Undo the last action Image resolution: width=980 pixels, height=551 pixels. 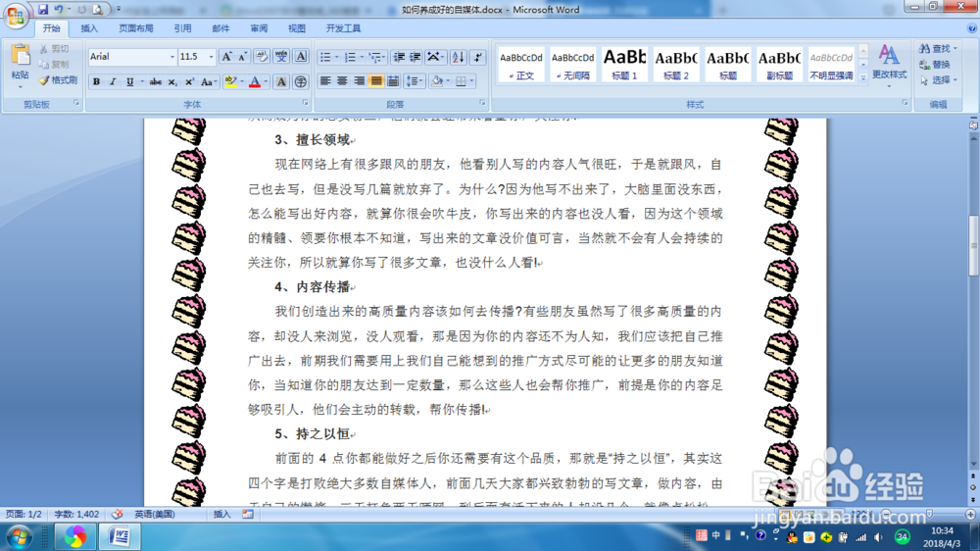(x=59, y=10)
